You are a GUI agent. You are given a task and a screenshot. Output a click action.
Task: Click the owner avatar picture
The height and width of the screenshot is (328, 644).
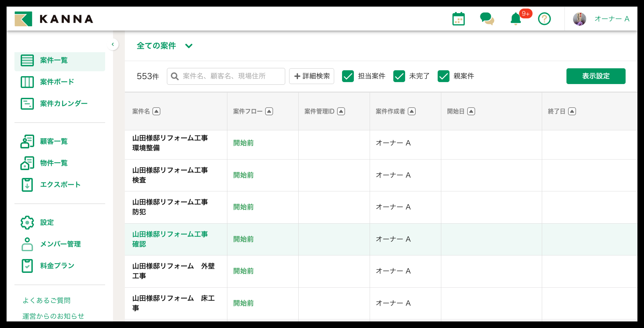[579, 19]
